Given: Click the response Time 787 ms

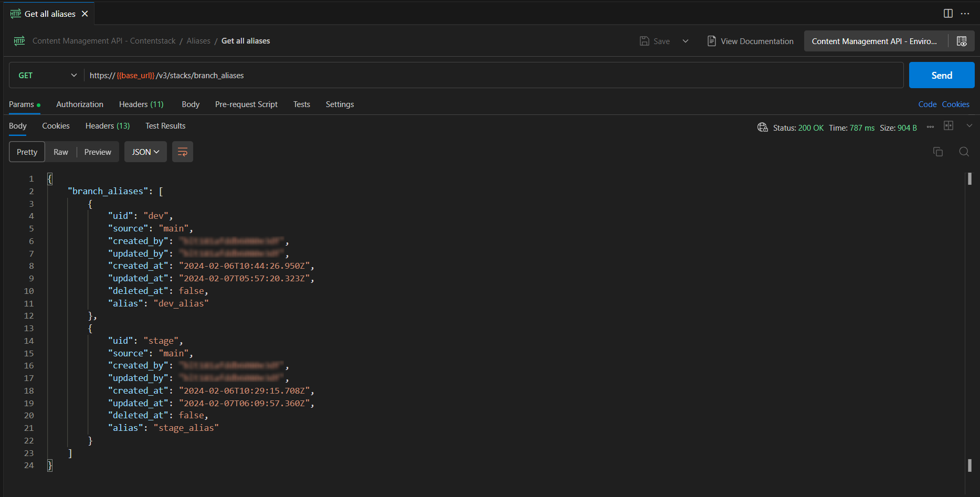Looking at the screenshot, I should [x=851, y=128].
